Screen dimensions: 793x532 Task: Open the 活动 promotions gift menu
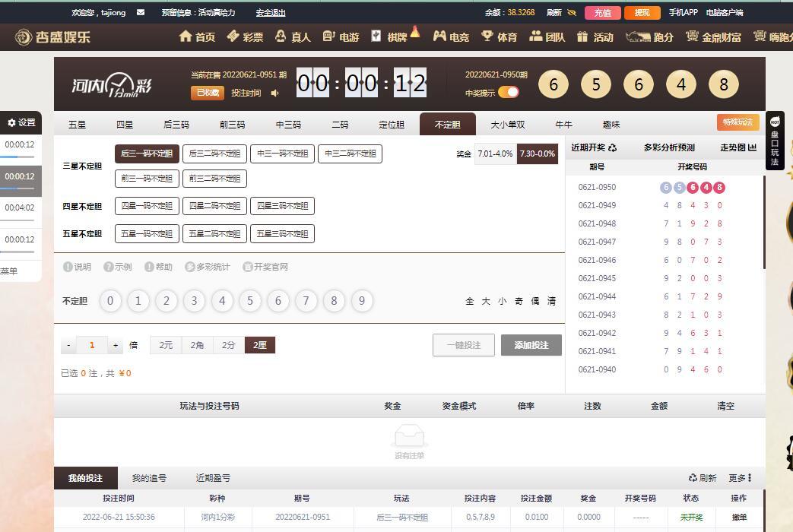(595, 36)
